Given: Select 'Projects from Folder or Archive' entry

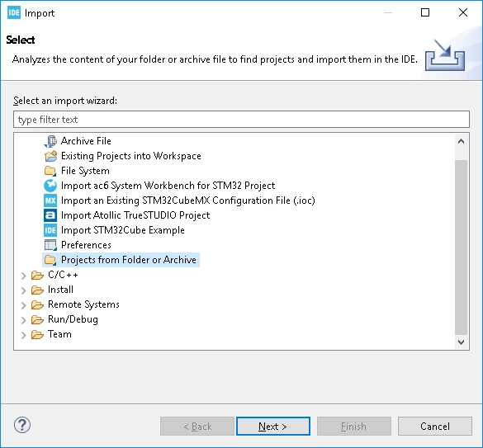Looking at the screenshot, I should 129,260.
